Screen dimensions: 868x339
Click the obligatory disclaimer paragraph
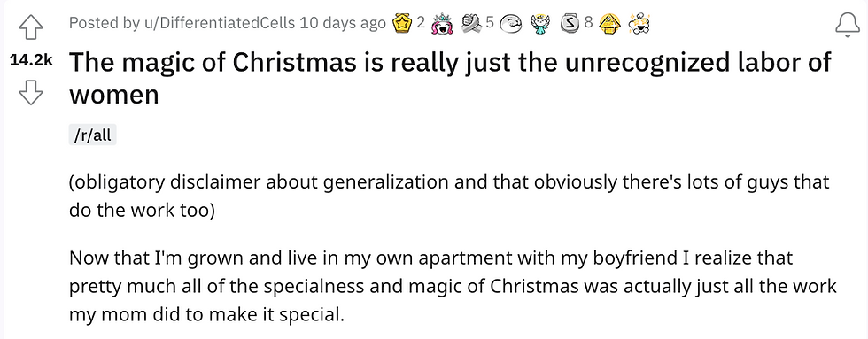449,196
